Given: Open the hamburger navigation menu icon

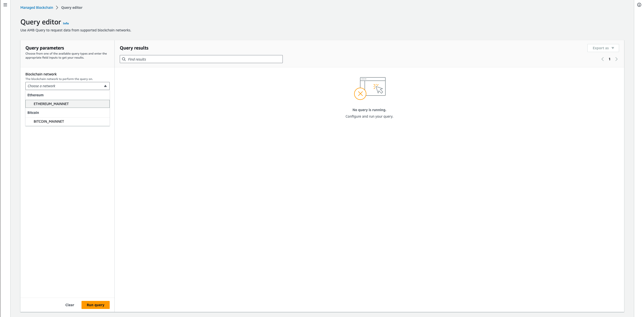Looking at the screenshot, I should point(5,5).
